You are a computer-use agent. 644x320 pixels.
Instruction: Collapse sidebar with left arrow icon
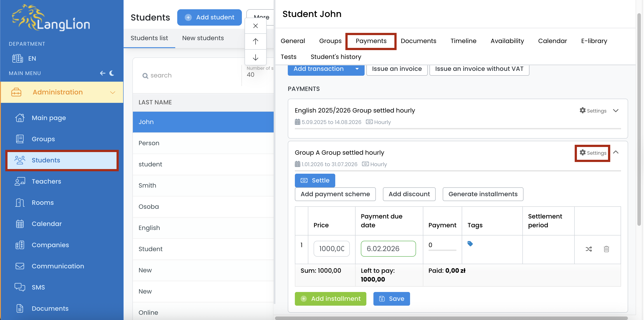click(102, 73)
